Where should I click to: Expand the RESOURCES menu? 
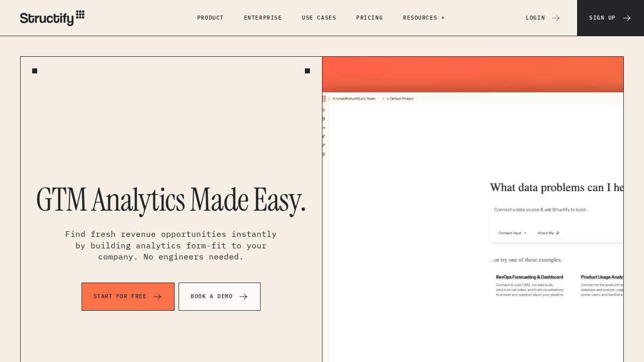tap(424, 18)
